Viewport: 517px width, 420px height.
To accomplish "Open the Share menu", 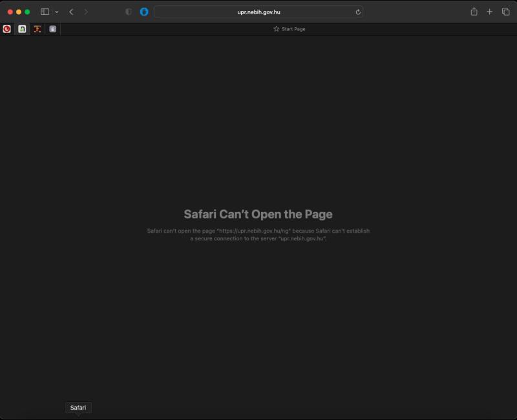I will point(474,12).
